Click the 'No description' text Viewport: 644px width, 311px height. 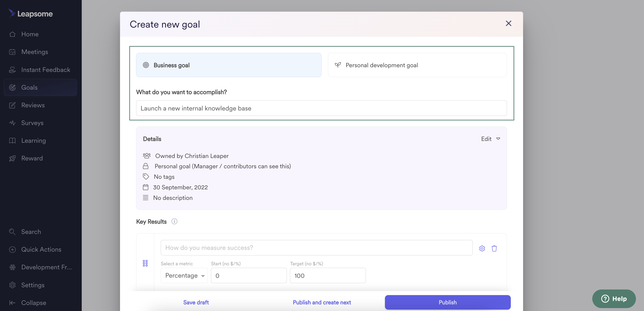coord(173,198)
